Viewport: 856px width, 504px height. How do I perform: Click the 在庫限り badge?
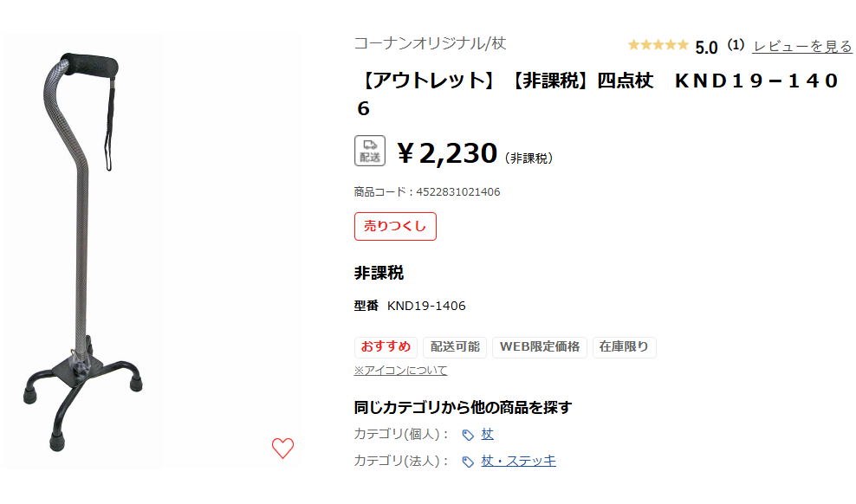[624, 346]
